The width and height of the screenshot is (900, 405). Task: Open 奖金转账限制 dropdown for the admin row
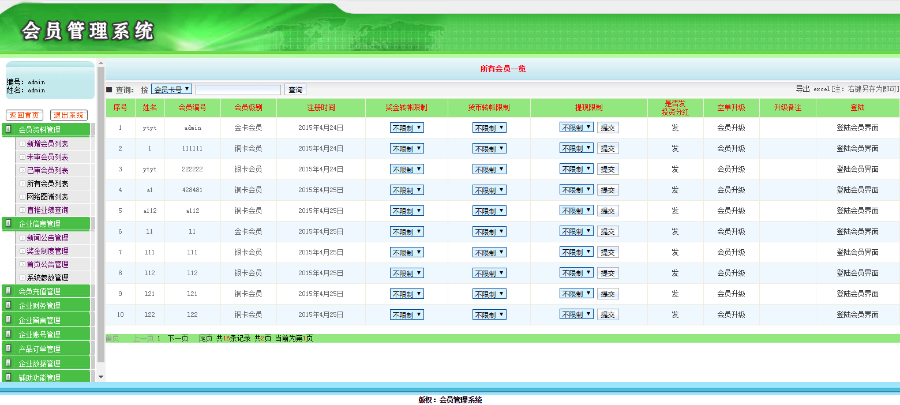point(408,128)
